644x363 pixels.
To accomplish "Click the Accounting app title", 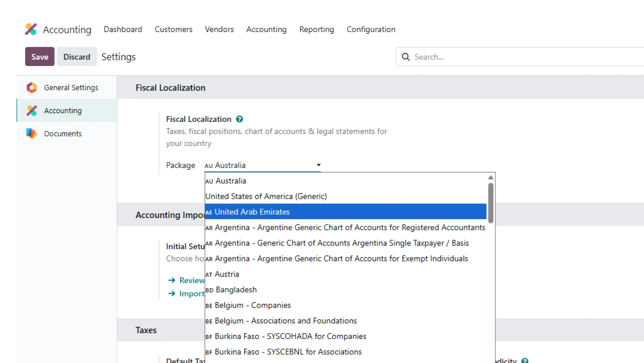I will pos(67,30).
